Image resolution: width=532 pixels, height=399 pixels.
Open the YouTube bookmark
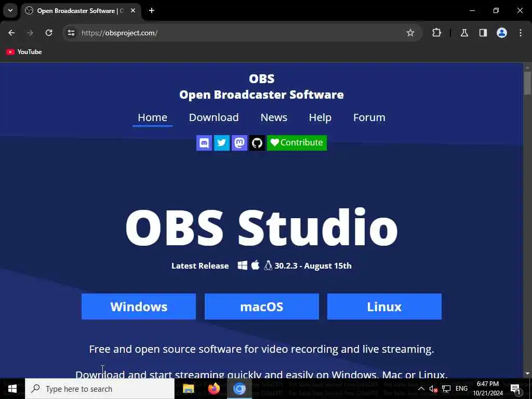pos(24,52)
